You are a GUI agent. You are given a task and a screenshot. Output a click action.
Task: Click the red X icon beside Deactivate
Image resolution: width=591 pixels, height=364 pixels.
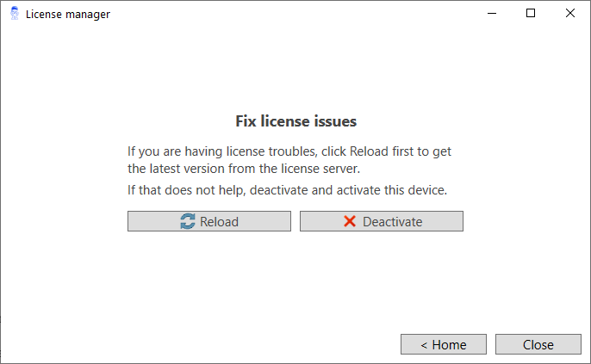(x=350, y=221)
